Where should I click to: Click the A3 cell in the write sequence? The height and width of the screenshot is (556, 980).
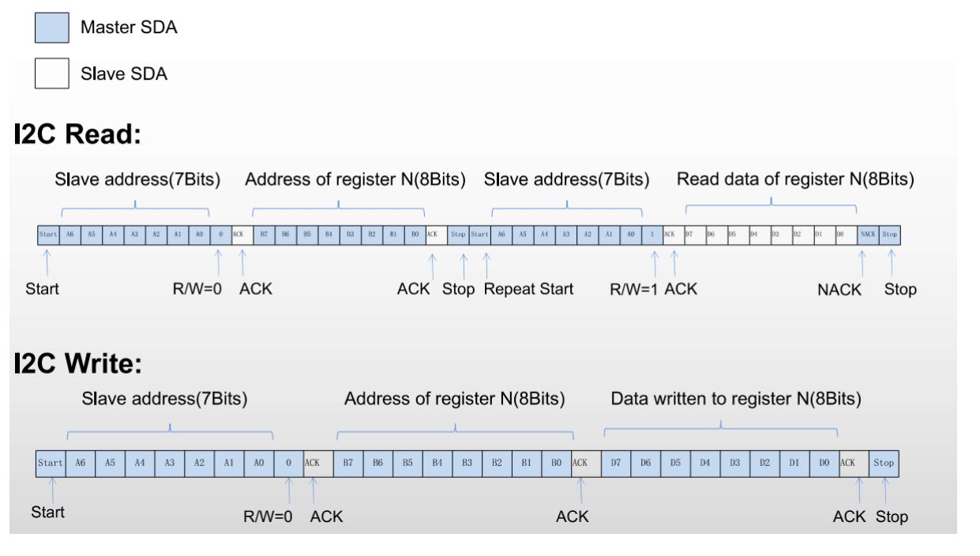(169, 463)
